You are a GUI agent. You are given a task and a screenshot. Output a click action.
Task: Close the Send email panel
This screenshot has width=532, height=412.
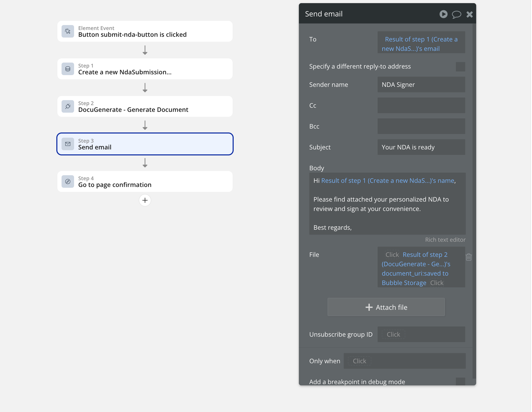tap(470, 14)
